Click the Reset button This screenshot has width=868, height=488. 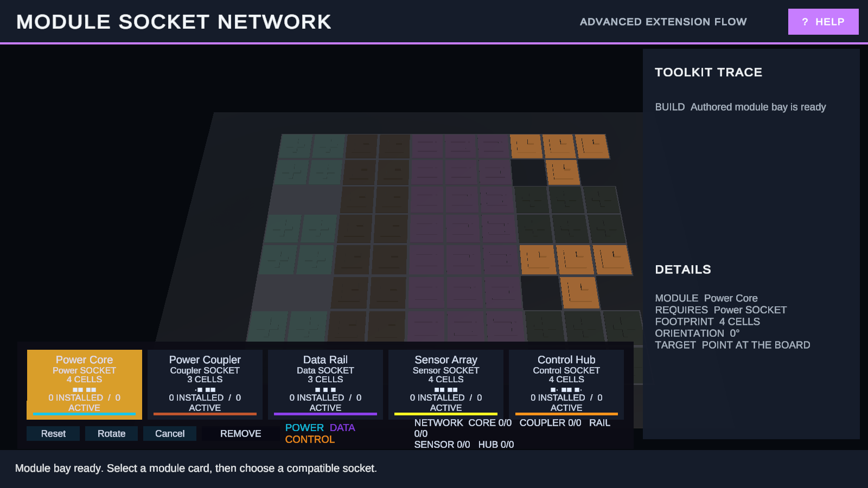coord(53,434)
